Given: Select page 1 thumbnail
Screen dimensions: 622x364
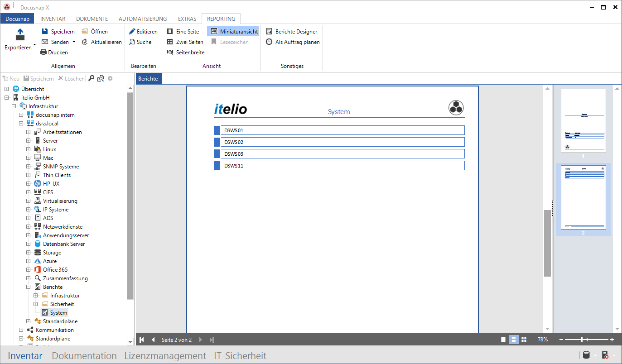Looking at the screenshot, I should point(583,121).
